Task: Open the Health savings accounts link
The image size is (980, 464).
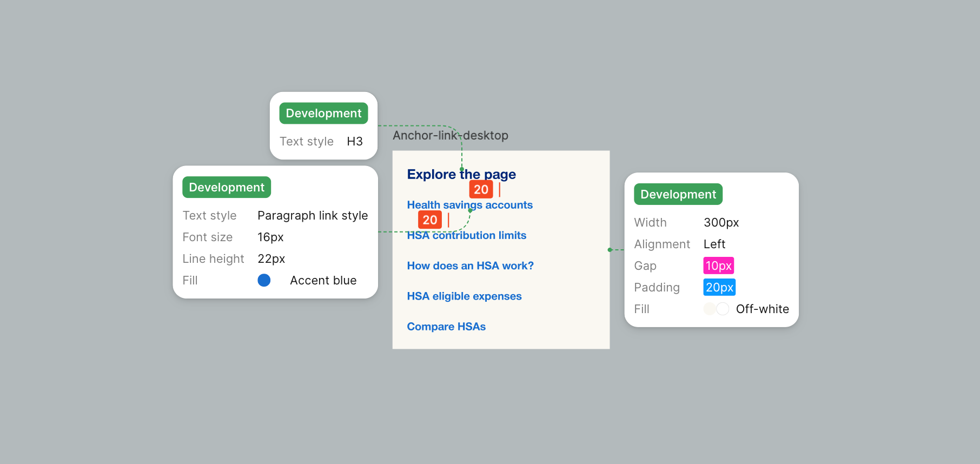Action: (469, 205)
